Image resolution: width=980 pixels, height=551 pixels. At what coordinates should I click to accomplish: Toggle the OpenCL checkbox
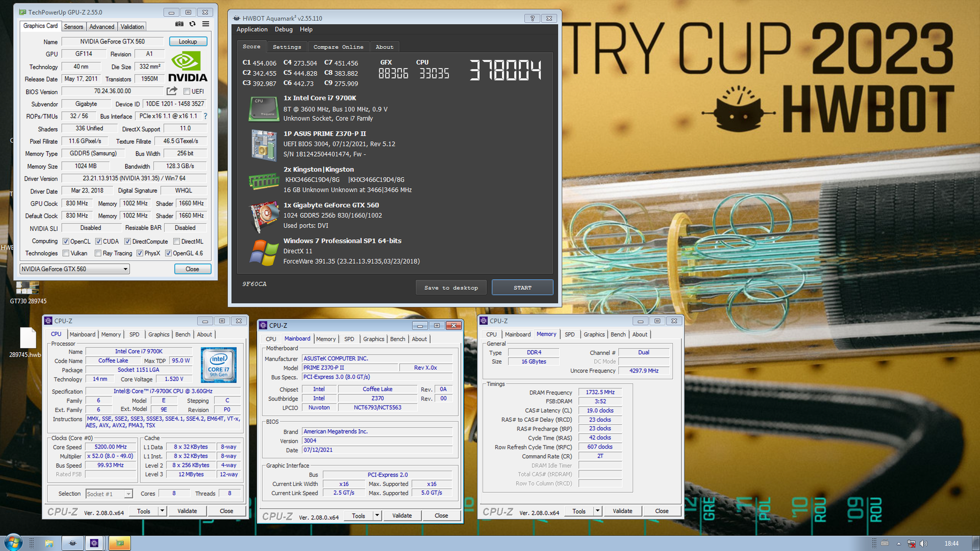(66, 241)
